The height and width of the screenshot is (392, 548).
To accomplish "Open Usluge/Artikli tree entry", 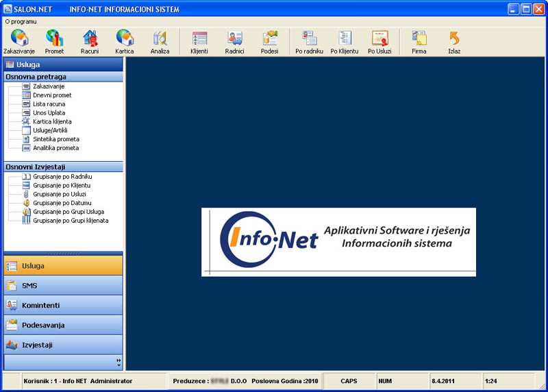I will pos(50,130).
